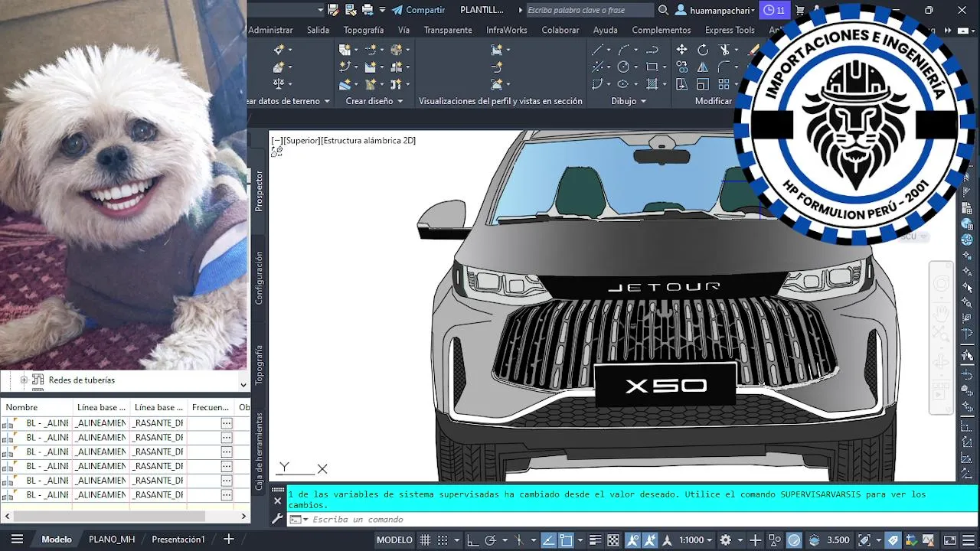Open the Prospector vertical tab
980x551 pixels.
coord(259,191)
